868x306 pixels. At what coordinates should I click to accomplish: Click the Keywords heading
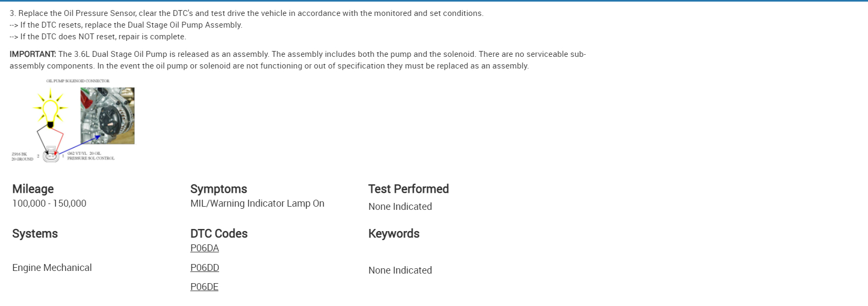394,234
